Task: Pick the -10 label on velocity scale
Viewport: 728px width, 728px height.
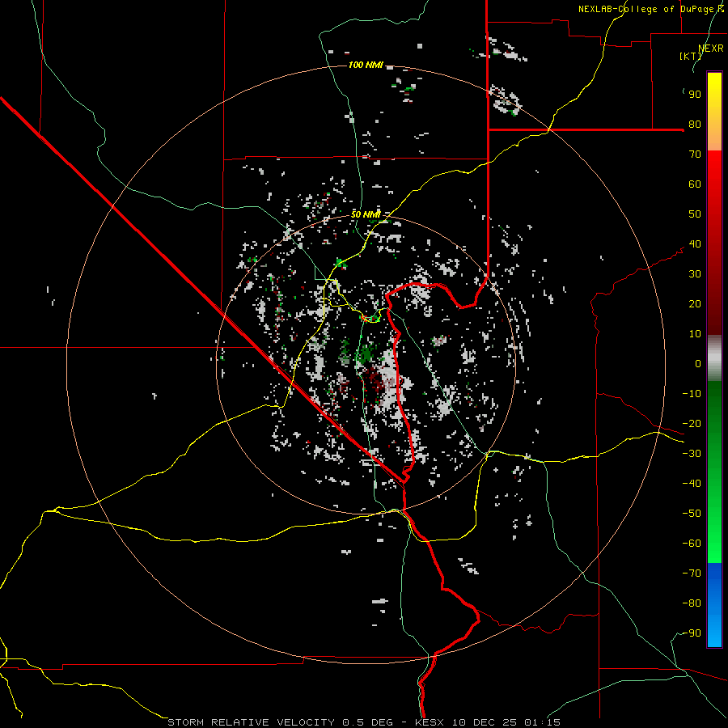Action: 692,394
